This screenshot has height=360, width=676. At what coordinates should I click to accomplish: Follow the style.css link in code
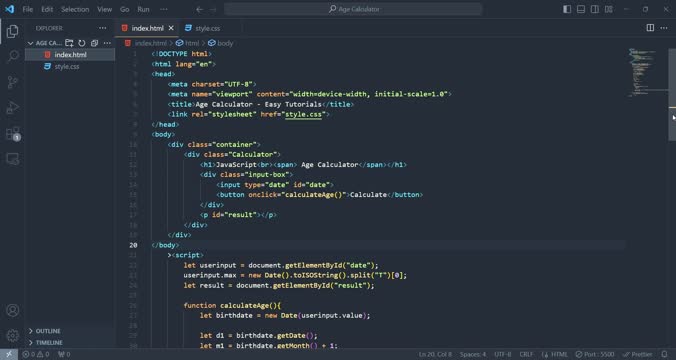click(x=304, y=114)
